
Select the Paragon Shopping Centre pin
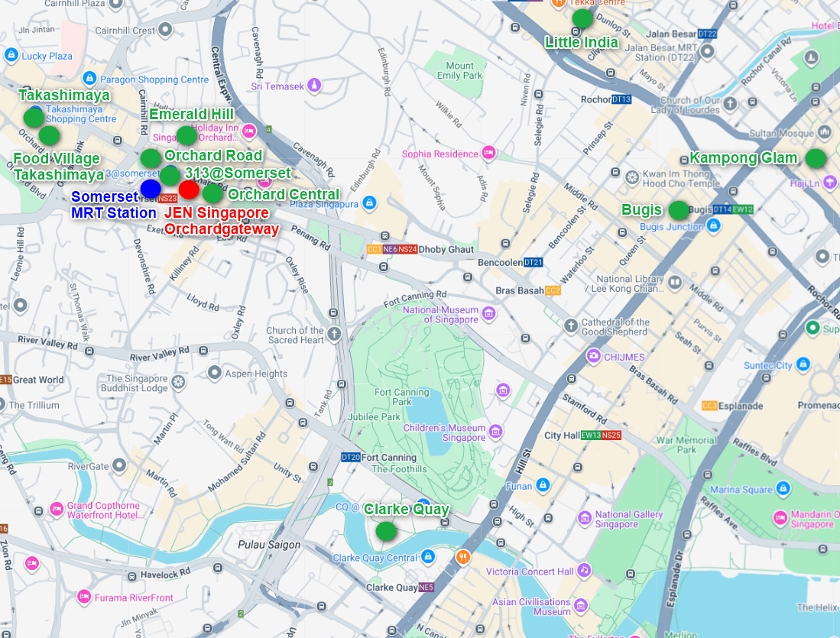pyautogui.click(x=89, y=79)
